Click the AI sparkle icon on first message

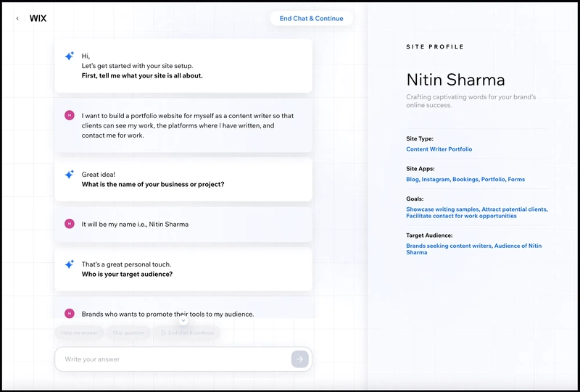tap(69, 56)
